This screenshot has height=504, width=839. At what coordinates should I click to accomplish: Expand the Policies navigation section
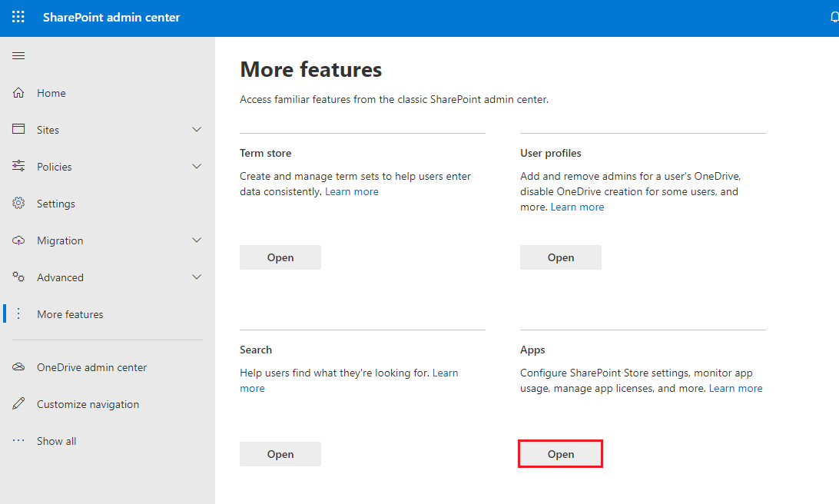pos(197,166)
